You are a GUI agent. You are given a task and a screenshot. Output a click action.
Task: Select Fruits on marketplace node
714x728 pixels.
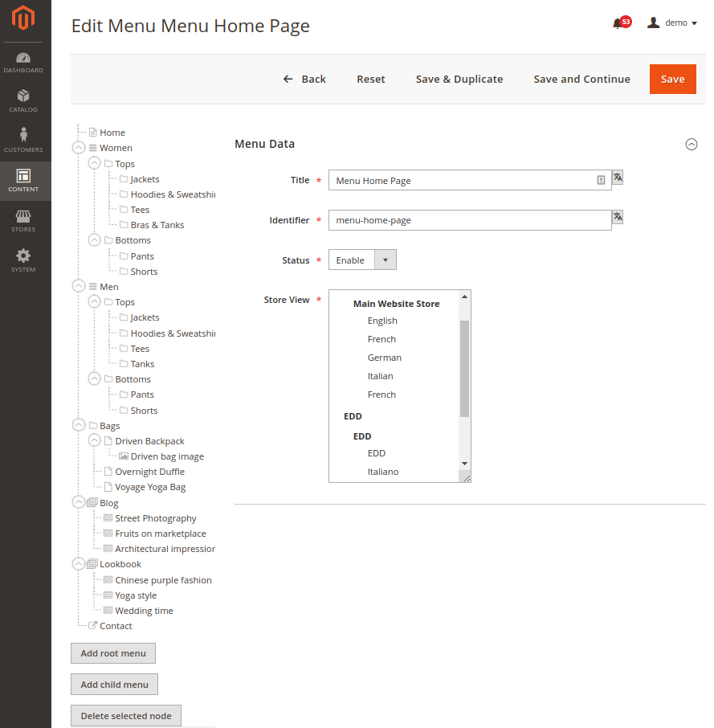click(x=161, y=533)
